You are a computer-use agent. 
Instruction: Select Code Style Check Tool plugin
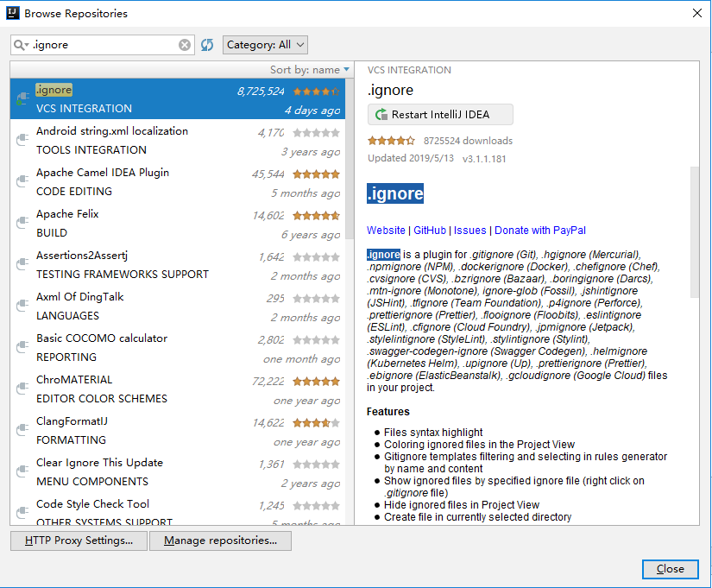[x=178, y=509]
